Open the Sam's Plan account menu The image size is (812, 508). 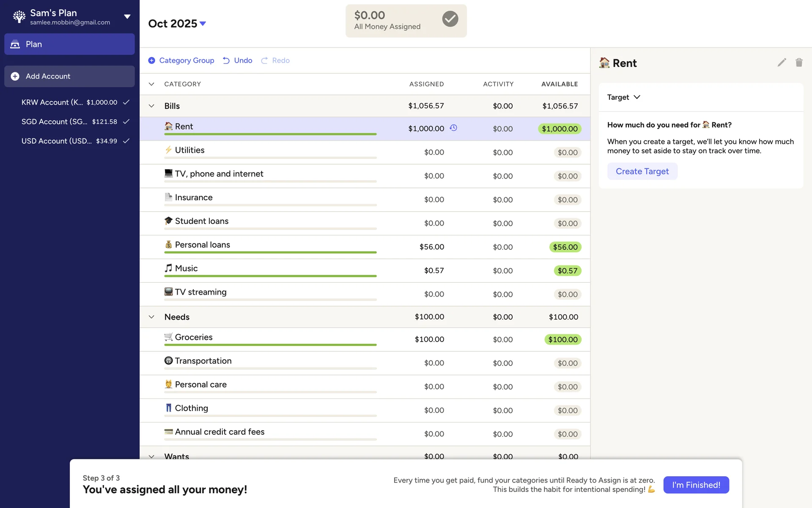[127, 17]
